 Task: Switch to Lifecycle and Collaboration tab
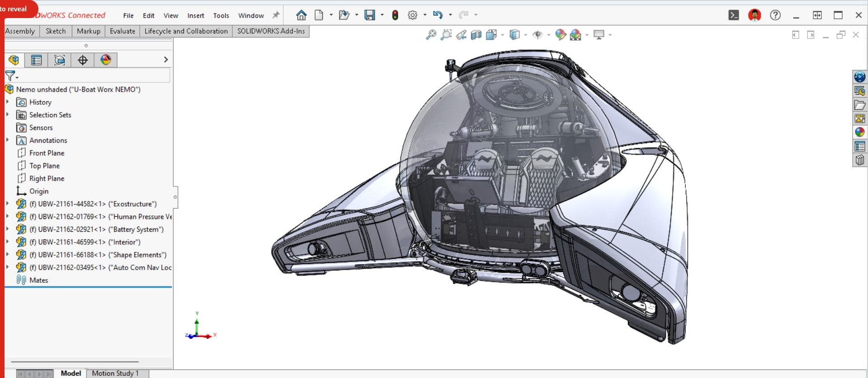pyautogui.click(x=186, y=31)
